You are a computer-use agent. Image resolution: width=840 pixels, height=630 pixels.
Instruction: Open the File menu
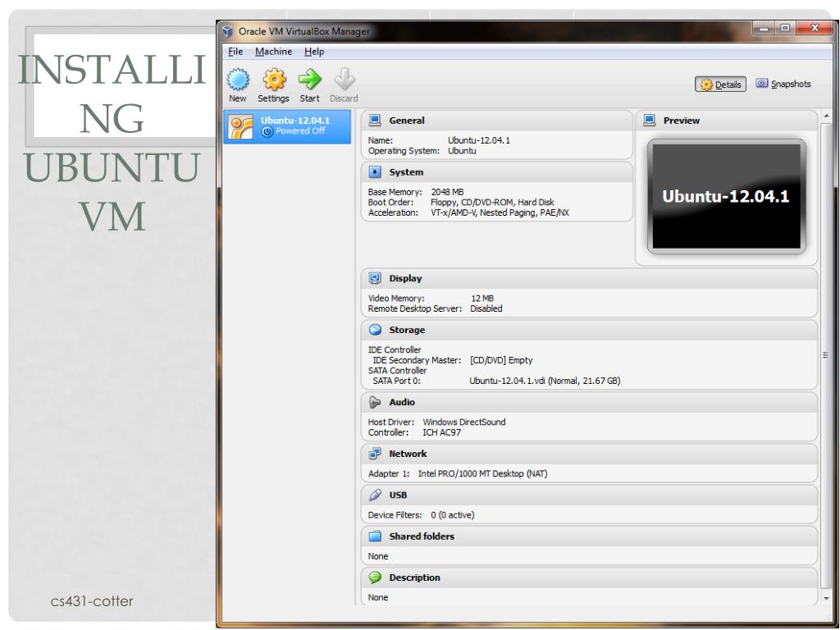pyautogui.click(x=235, y=52)
